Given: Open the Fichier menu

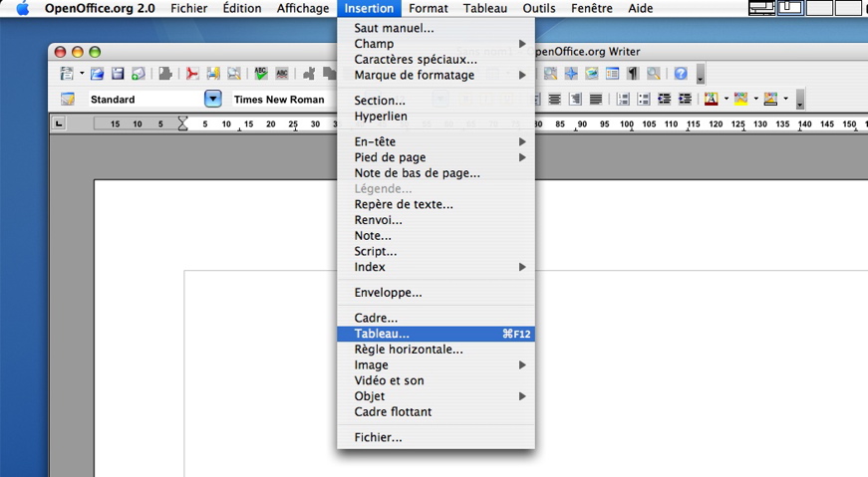Looking at the screenshot, I should click(188, 8).
